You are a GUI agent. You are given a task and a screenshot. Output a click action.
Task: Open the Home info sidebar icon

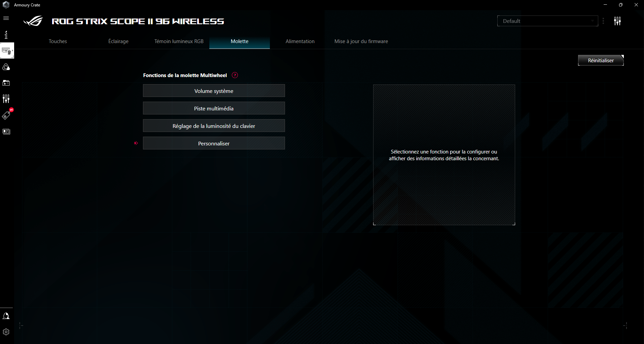click(x=6, y=34)
